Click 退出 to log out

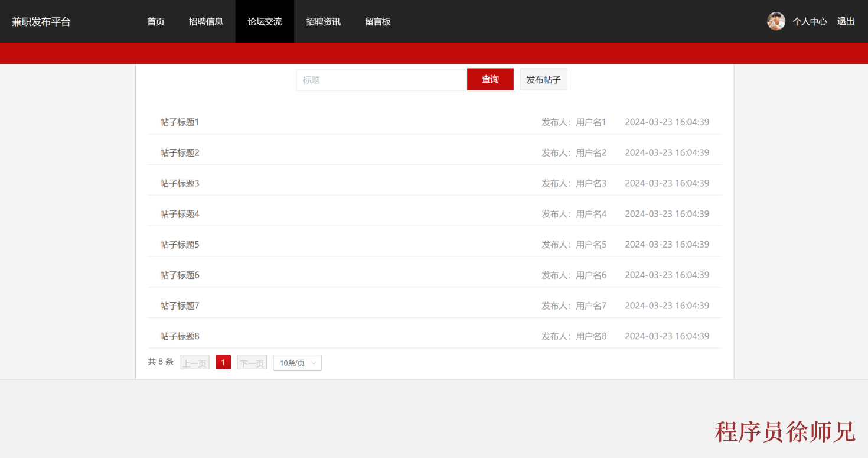coord(846,21)
